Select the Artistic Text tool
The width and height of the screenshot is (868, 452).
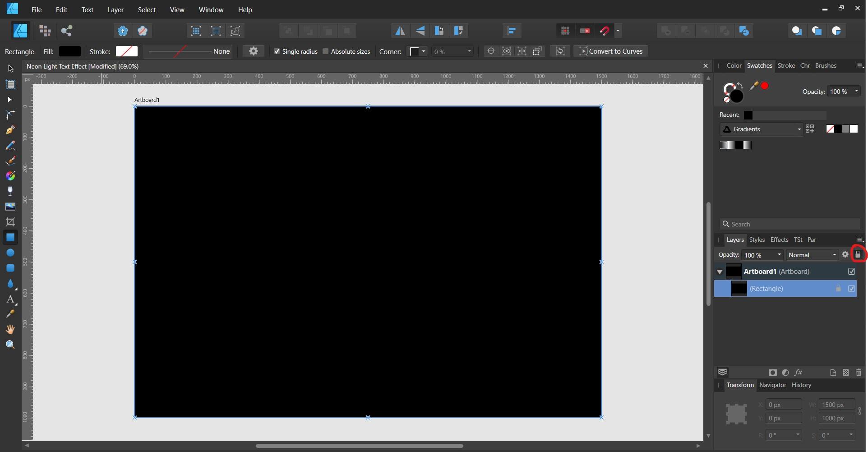click(x=10, y=300)
